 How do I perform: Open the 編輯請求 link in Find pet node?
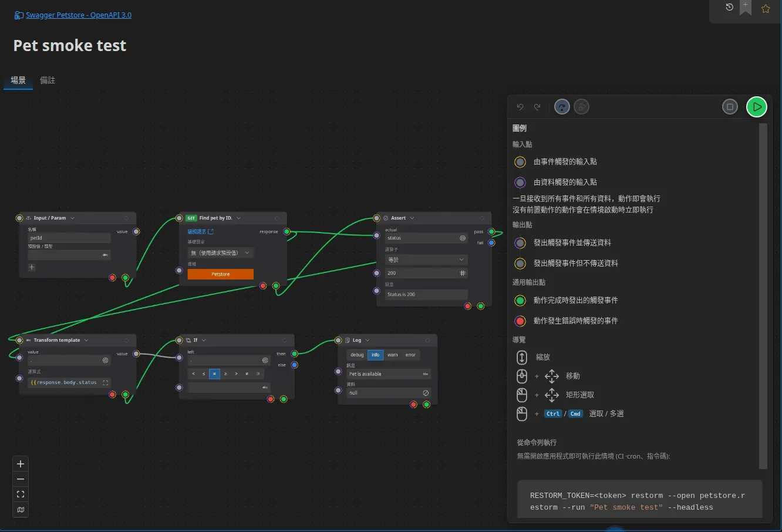(x=201, y=232)
